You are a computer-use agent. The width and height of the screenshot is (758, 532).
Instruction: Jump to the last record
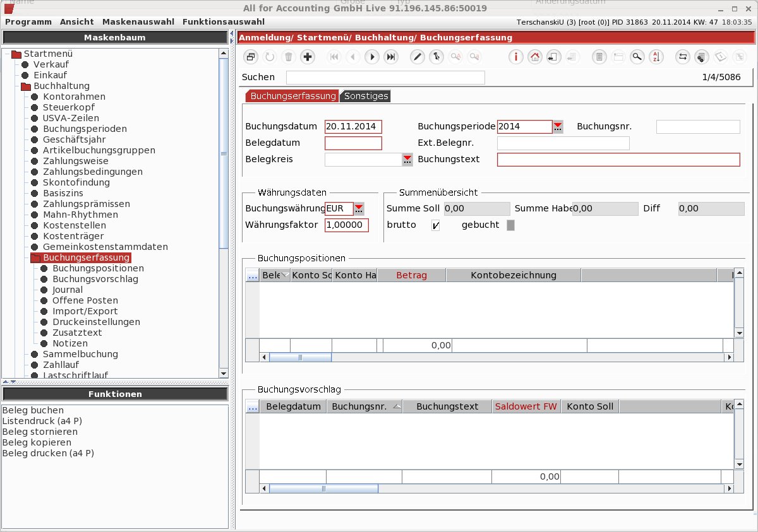click(391, 57)
